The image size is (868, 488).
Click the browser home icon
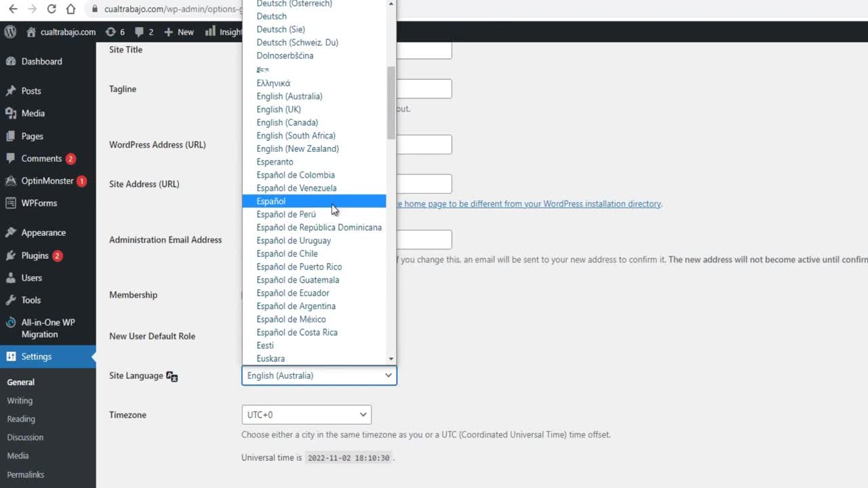(71, 9)
